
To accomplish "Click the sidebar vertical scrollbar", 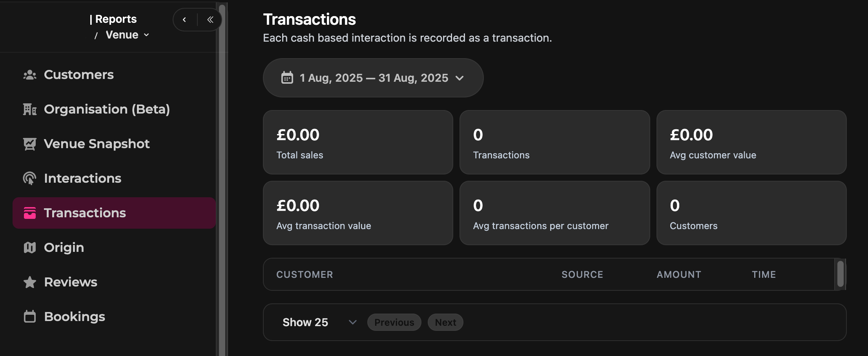I will pos(222,177).
